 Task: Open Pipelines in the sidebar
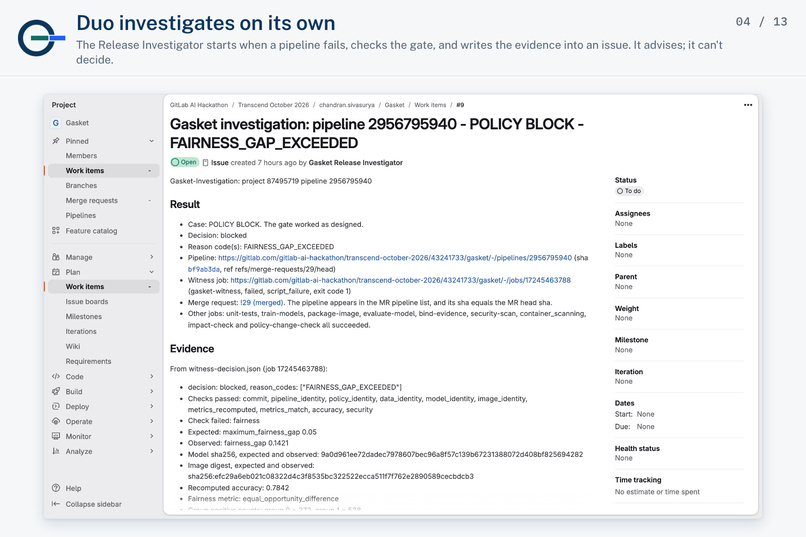coord(81,215)
